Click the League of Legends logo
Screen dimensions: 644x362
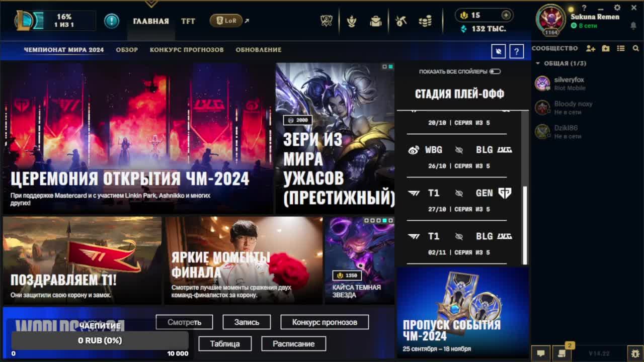click(24, 21)
